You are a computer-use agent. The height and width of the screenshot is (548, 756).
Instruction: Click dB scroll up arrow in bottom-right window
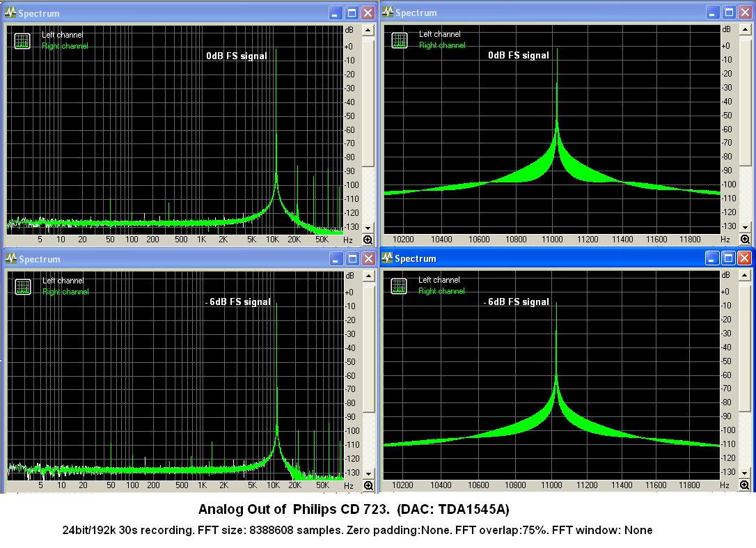pos(745,276)
